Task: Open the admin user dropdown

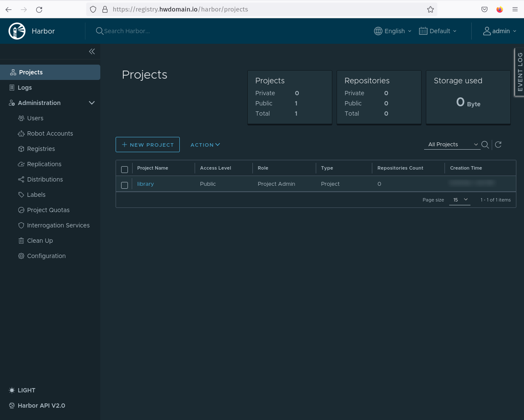Action: tap(500, 31)
